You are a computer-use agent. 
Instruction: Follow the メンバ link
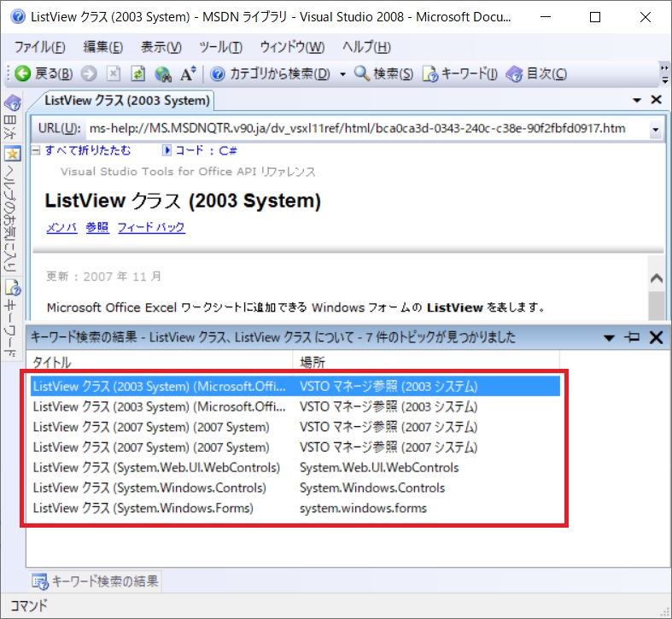coord(61,227)
